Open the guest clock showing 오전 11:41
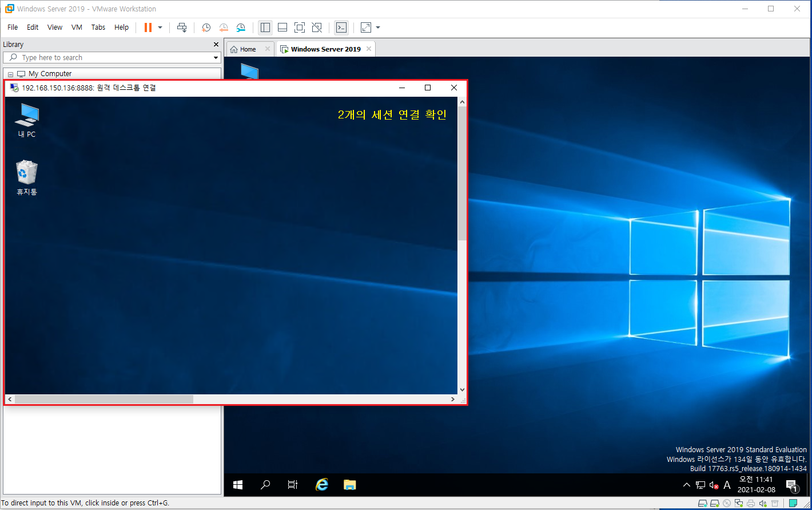This screenshot has height=510, width=812. [756, 485]
